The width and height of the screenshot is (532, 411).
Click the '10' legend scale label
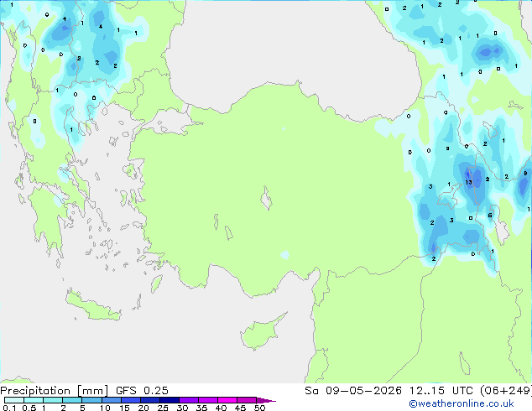pos(105,408)
